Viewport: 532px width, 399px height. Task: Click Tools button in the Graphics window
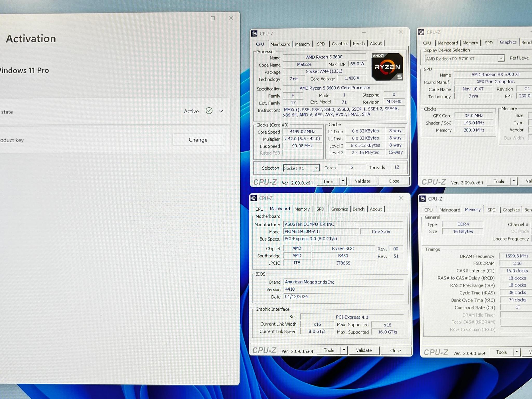(499, 181)
